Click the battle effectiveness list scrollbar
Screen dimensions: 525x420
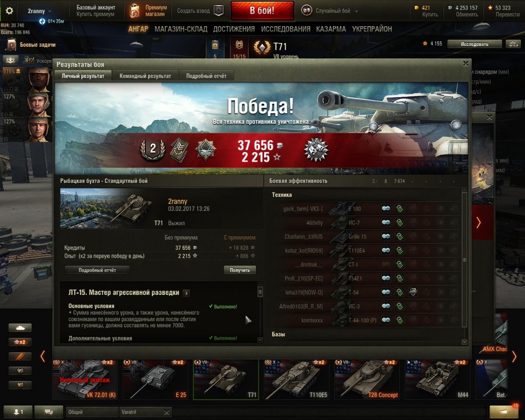pos(465,259)
